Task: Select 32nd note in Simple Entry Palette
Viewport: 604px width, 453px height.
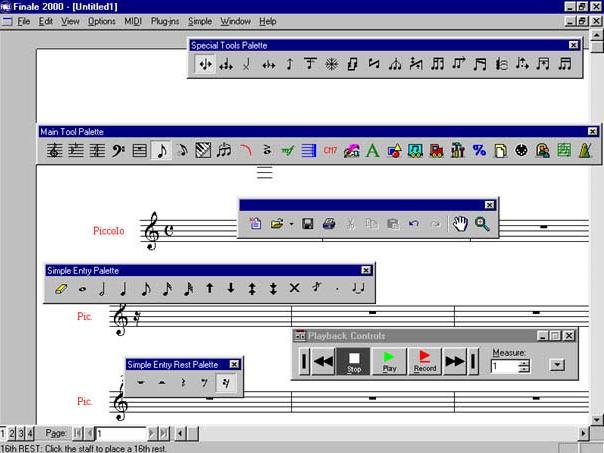Action: pos(188,289)
